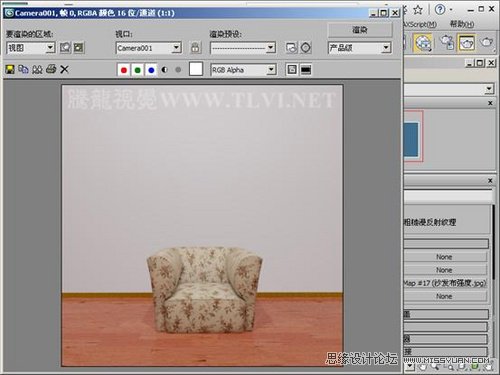The image size is (500, 375).
Task: Click the 要渲染的区域 label
Action: coord(29,34)
